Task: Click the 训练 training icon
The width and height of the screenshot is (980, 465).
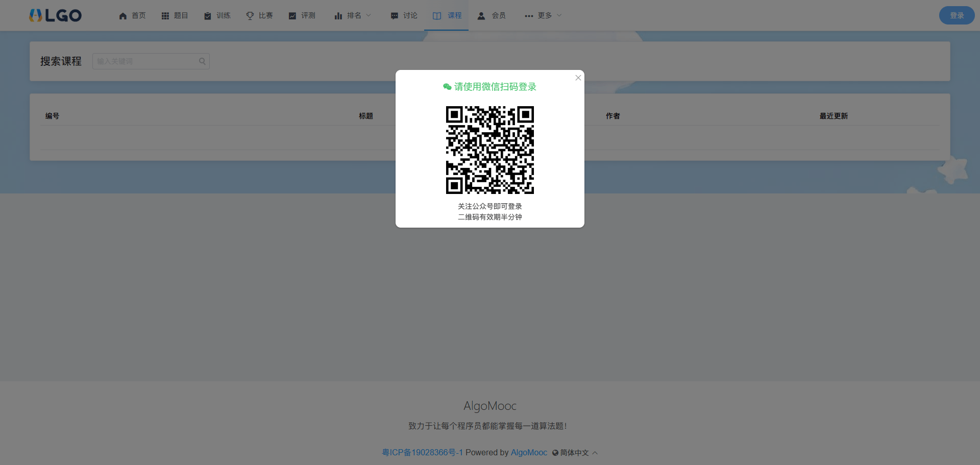Action: (207, 15)
